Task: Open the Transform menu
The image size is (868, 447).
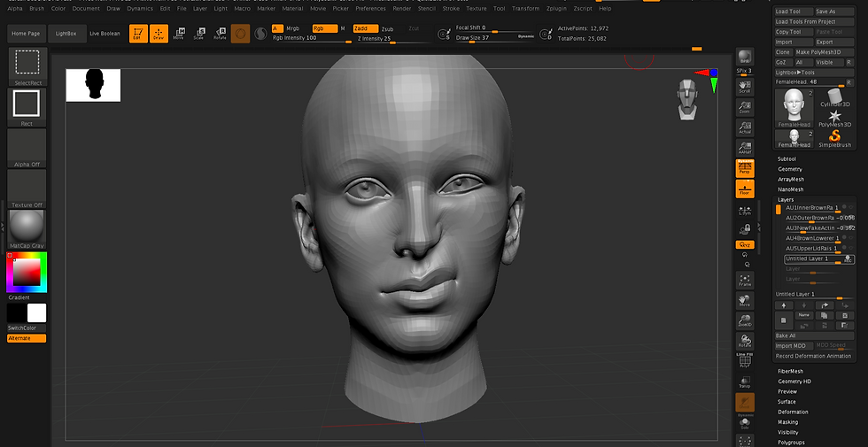Action: point(525,8)
